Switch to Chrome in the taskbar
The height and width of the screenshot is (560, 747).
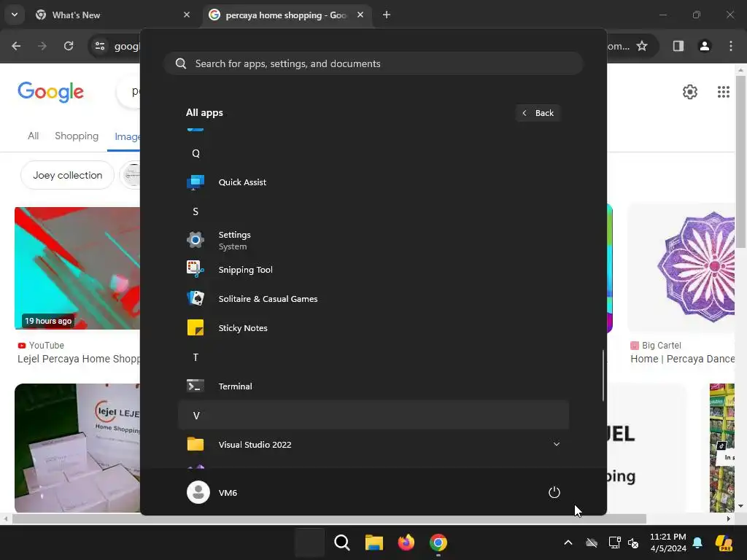pyautogui.click(x=438, y=542)
